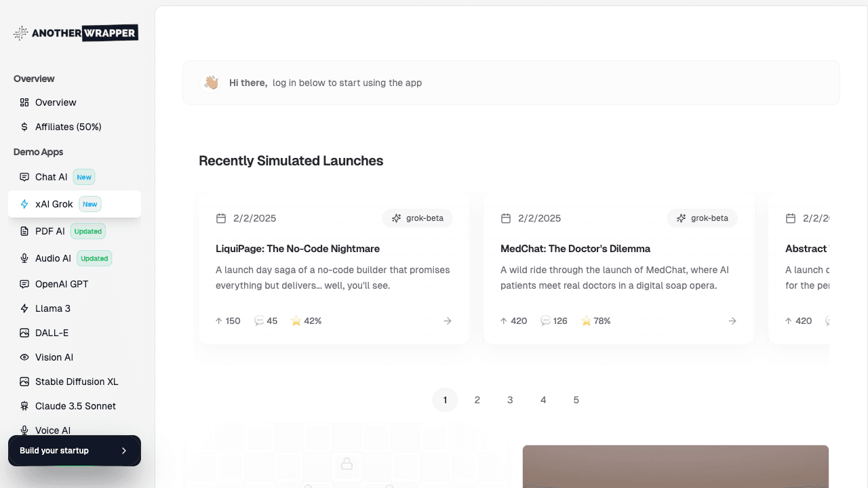
Task: Click the DALL-E image icon
Action: pyautogui.click(x=24, y=333)
